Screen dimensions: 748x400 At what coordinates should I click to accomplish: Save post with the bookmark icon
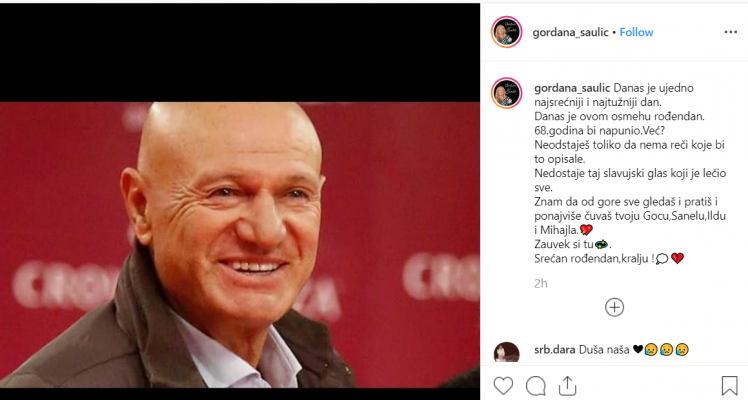pyautogui.click(x=729, y=385)
